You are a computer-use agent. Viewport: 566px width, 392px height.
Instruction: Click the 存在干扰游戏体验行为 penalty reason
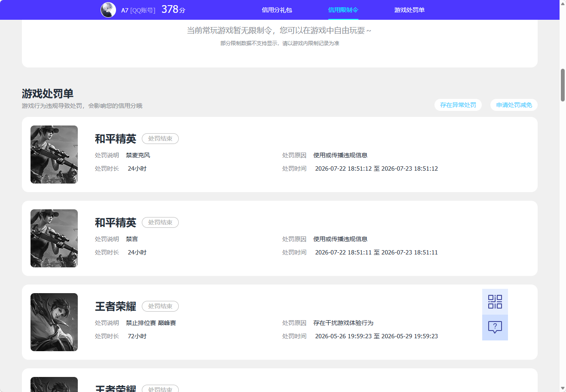coord(343,323)
